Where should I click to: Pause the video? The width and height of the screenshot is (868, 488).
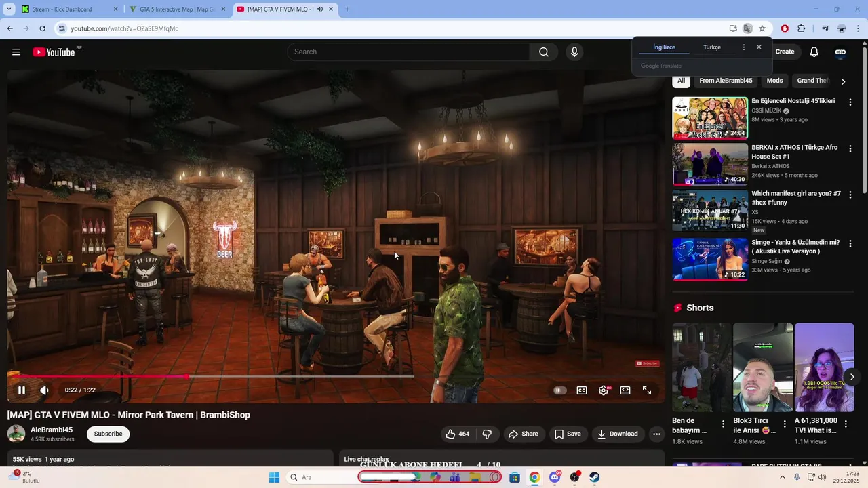pyautogui.click(x=22, y=390)
